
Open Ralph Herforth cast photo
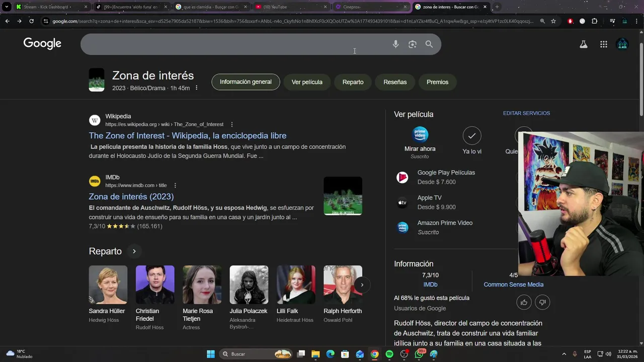click(343, 285)
